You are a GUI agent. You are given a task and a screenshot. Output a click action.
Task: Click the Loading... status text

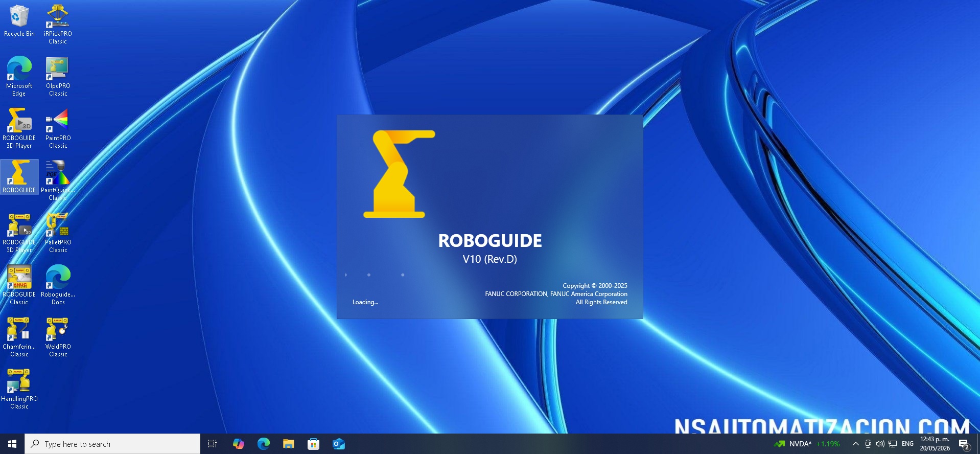tap(365, 302)
